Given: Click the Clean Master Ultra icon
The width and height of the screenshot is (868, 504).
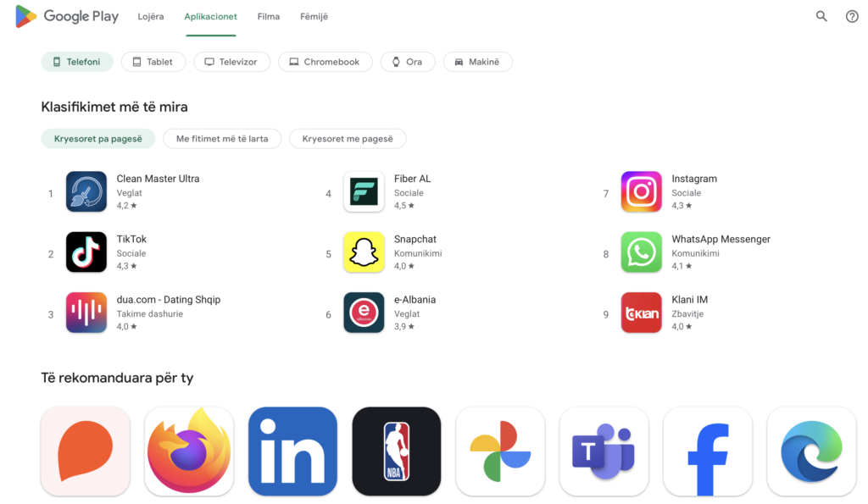Looking at the screenshot, I should click(x=86, y=192).
